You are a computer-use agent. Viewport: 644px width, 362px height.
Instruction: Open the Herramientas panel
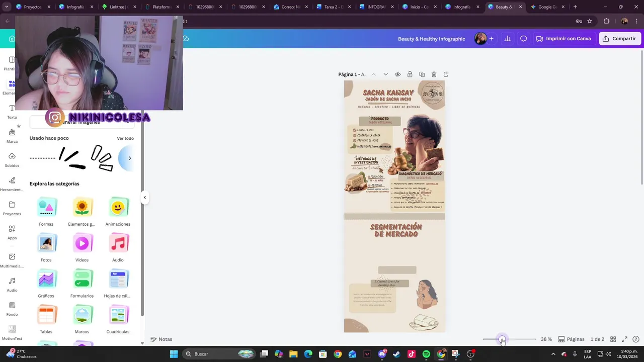12,184
